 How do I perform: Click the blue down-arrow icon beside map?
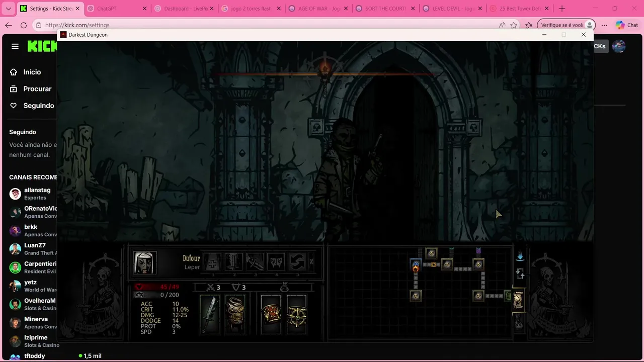pos(520,256)
